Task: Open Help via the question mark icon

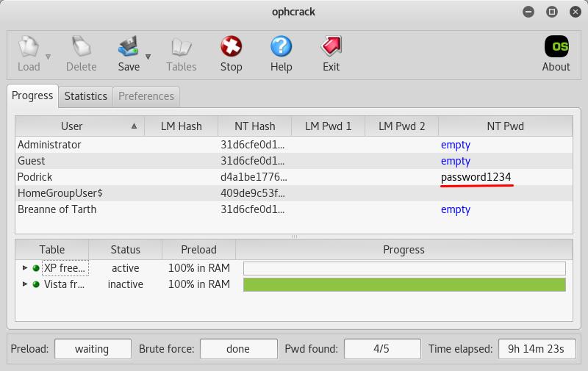Action: tap(282, 46)
